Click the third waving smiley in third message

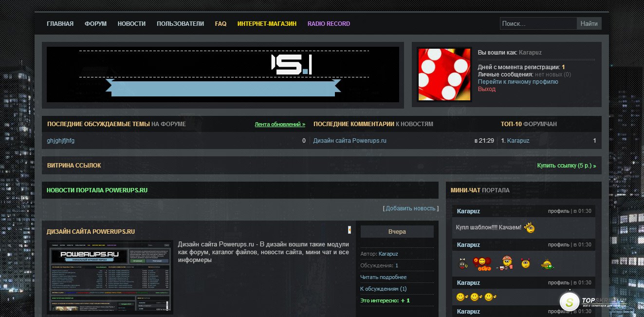490,296
